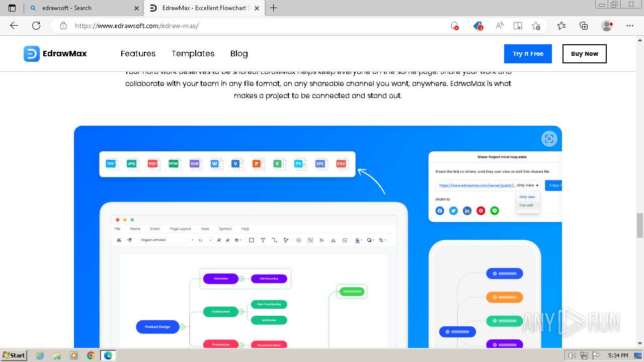Click the Animation mind map node

(x=221, y=279)
